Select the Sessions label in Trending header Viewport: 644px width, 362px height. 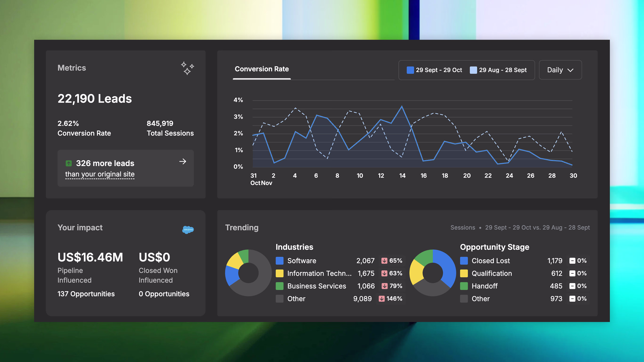point(463,227)
